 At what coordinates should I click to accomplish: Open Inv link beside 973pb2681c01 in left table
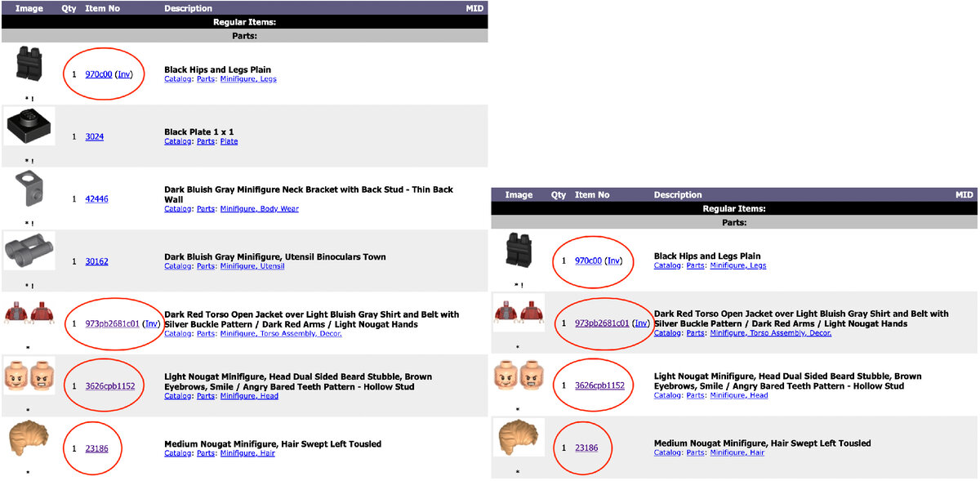click(x=151, y=323)
